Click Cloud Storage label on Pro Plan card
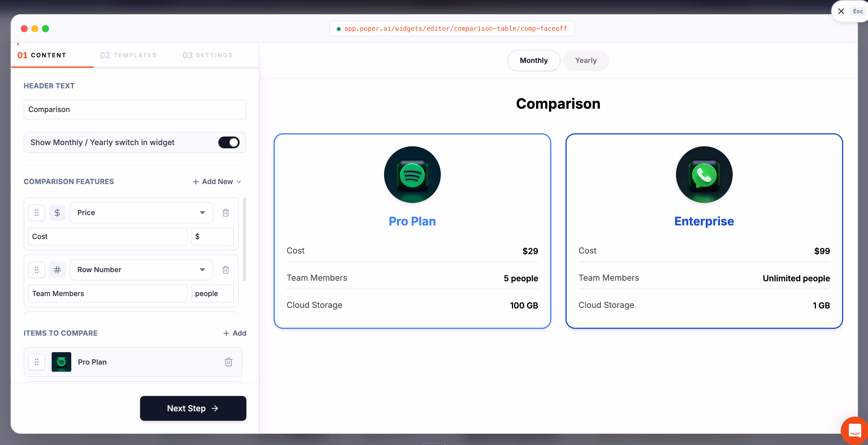The width and height of the screenshot is (868, 445). tap(314, 305)
